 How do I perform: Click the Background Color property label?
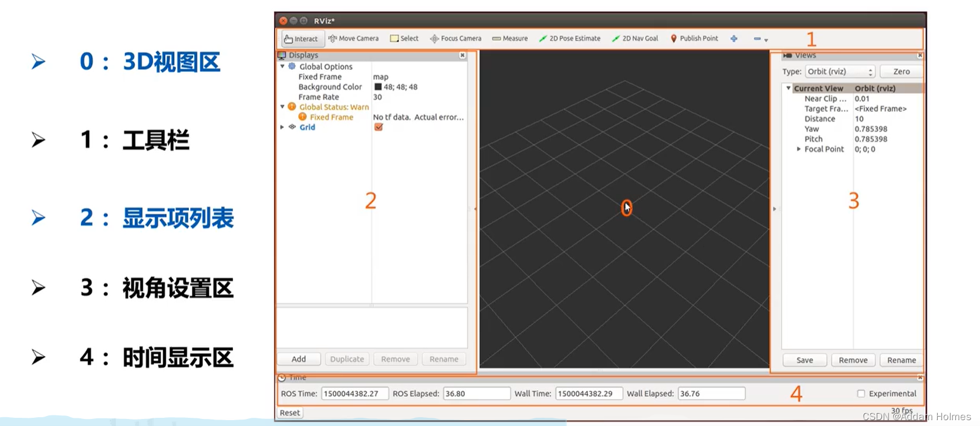coord(330,87)
